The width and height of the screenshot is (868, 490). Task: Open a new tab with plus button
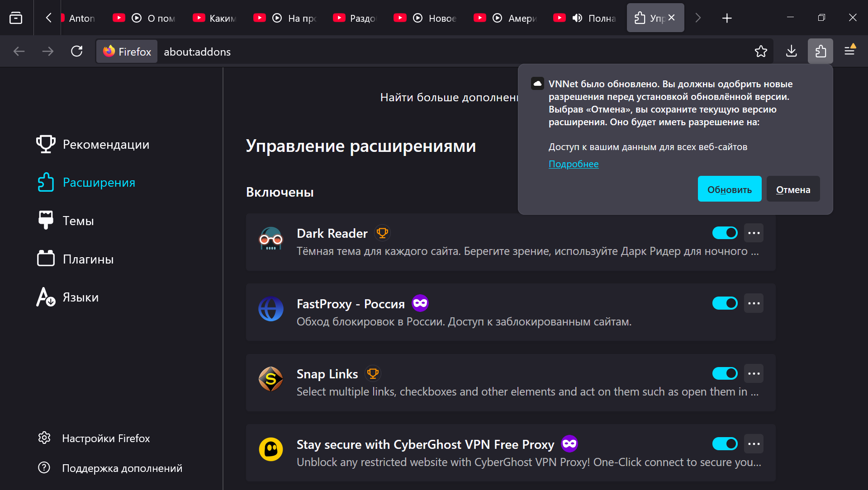click(x=726, y=18)
